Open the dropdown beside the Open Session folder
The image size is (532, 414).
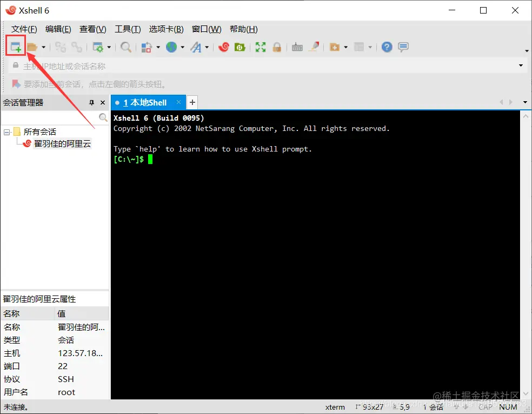click(43, 47)
